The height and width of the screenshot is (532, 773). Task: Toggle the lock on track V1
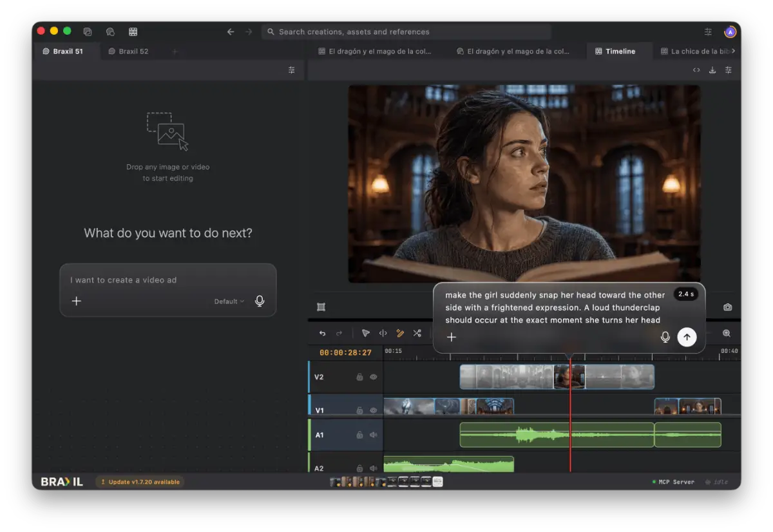click(359, 410)
